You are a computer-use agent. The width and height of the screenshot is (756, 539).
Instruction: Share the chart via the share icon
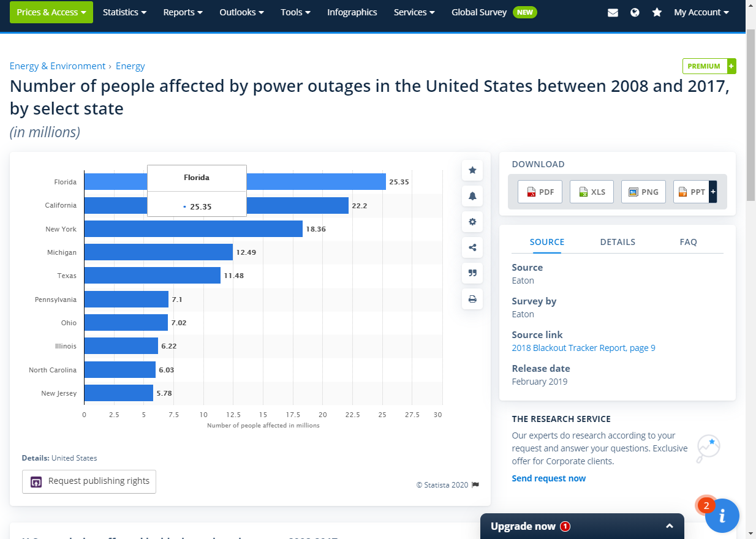[472, 247]
